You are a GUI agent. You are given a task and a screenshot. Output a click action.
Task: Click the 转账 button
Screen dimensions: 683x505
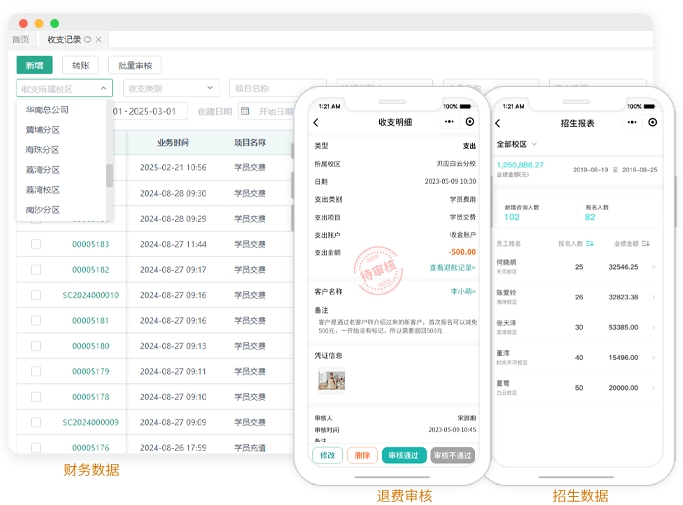pyautogui.click(x=81, y=65)
